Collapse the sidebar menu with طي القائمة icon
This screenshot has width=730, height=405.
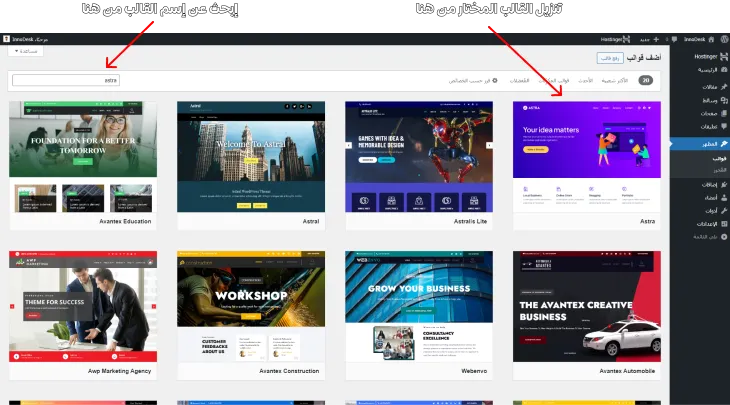(x=724, y=236)
